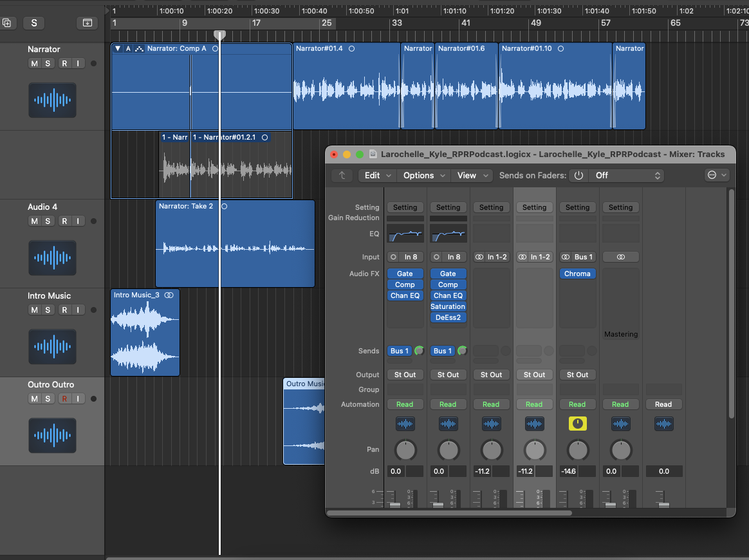The image size is (749, 560).
Task: Open the mixer Edit menu
Action: (x=377, y=175)
